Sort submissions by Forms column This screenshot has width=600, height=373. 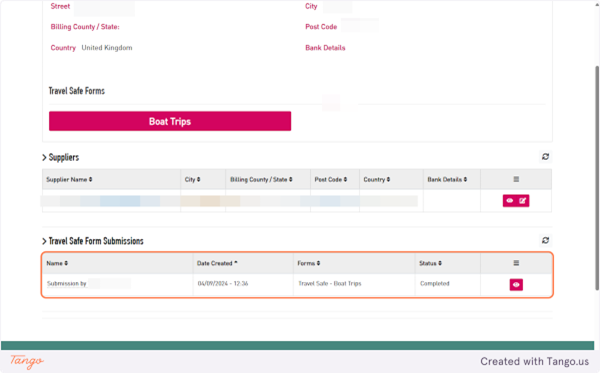pos(308,263)
